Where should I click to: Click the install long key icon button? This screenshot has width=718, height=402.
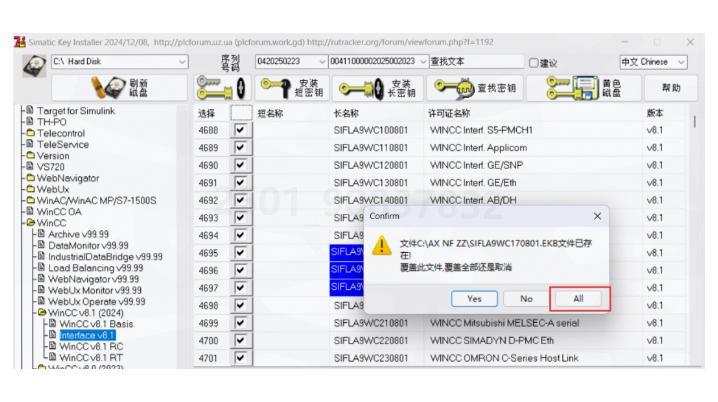[x=378, y=88]
